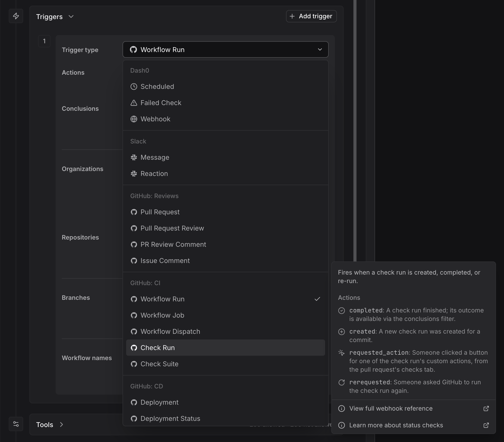Click the Slack icon beside Message
Viewport: 504px width, 442px height.
[x=134, y=157]
